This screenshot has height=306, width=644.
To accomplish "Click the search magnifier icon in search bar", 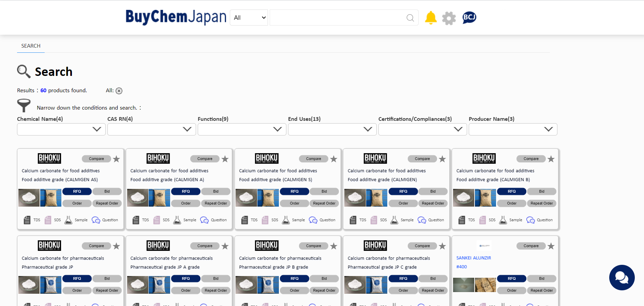I will coord(410,18).
